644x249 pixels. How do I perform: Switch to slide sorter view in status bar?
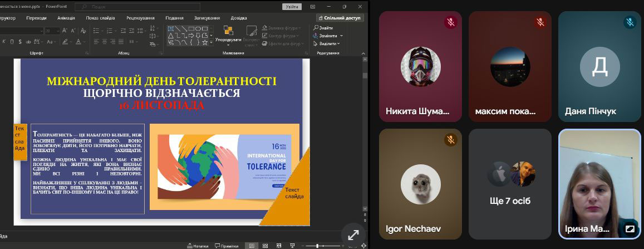pos(264,246)
